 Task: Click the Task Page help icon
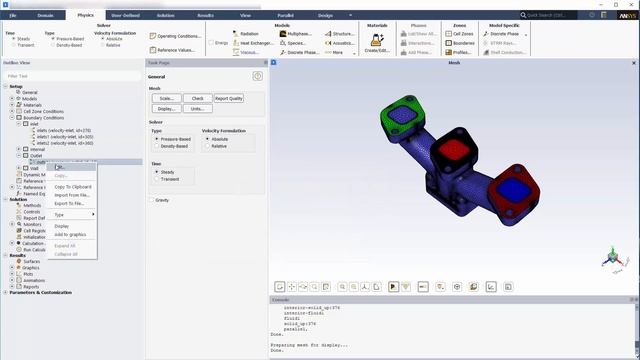(258, 76)
